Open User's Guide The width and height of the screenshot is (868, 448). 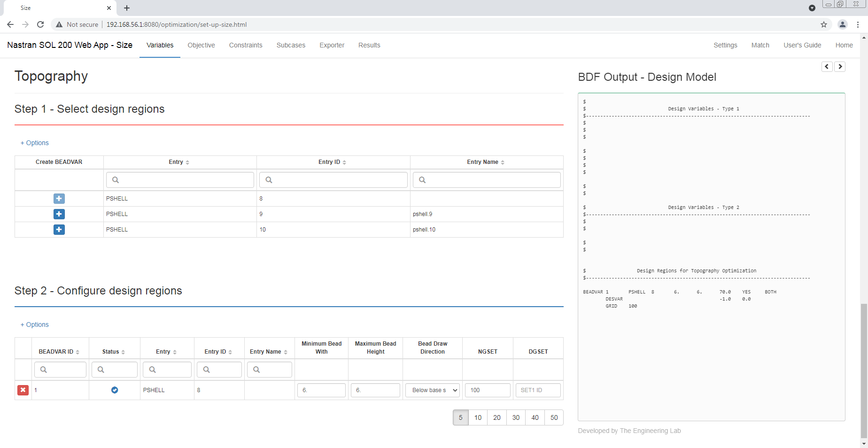click(x=802, y=45)
